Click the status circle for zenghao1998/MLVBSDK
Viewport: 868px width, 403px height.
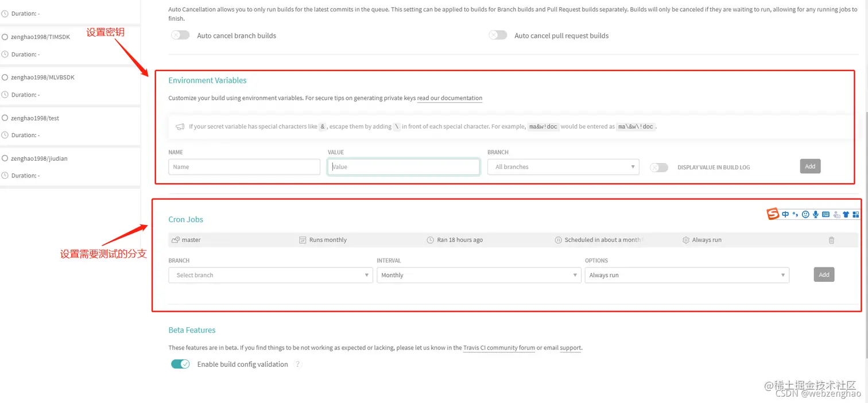pyautogui.click(x=5, y=77)
